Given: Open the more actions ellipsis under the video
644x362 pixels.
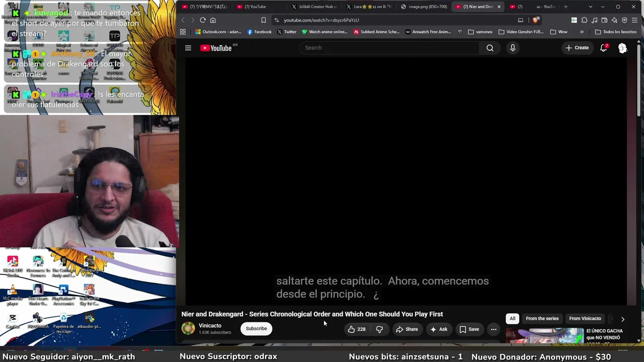Looking at the screenshot, I should (494, 329).
